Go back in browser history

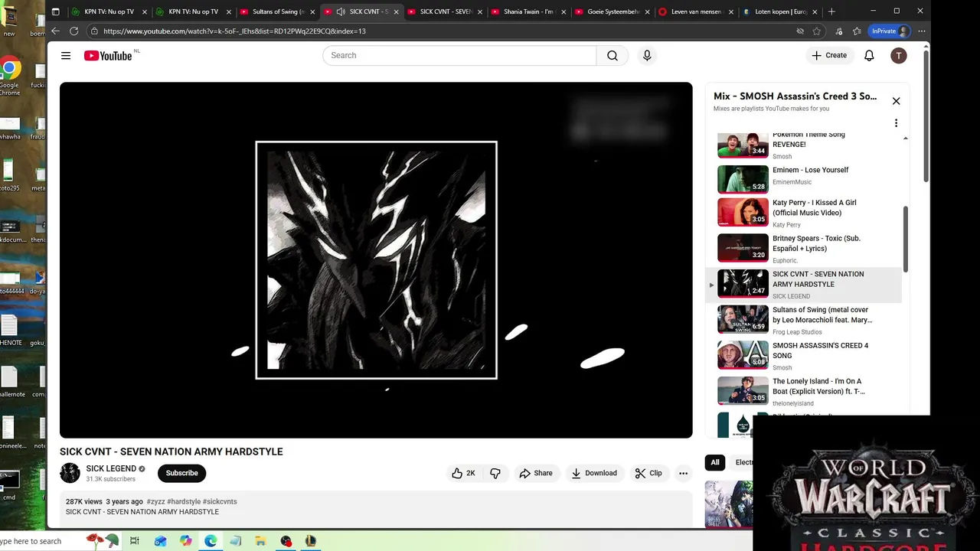55,31
